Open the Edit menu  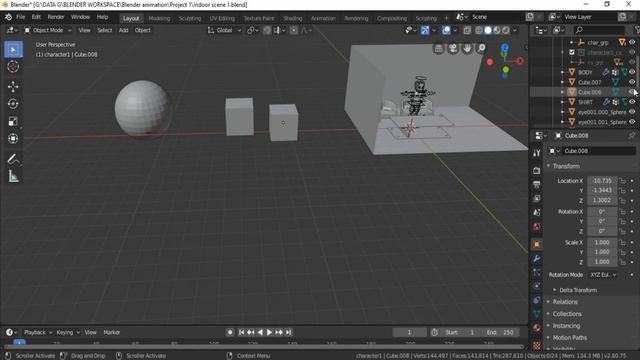(36, 17)
